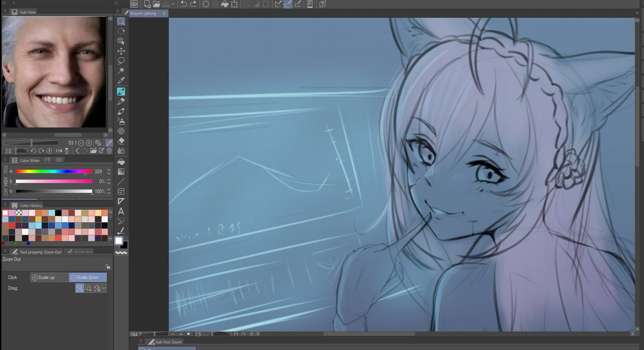Select the Eyedropper tool in toolbar

coord(121,81)
